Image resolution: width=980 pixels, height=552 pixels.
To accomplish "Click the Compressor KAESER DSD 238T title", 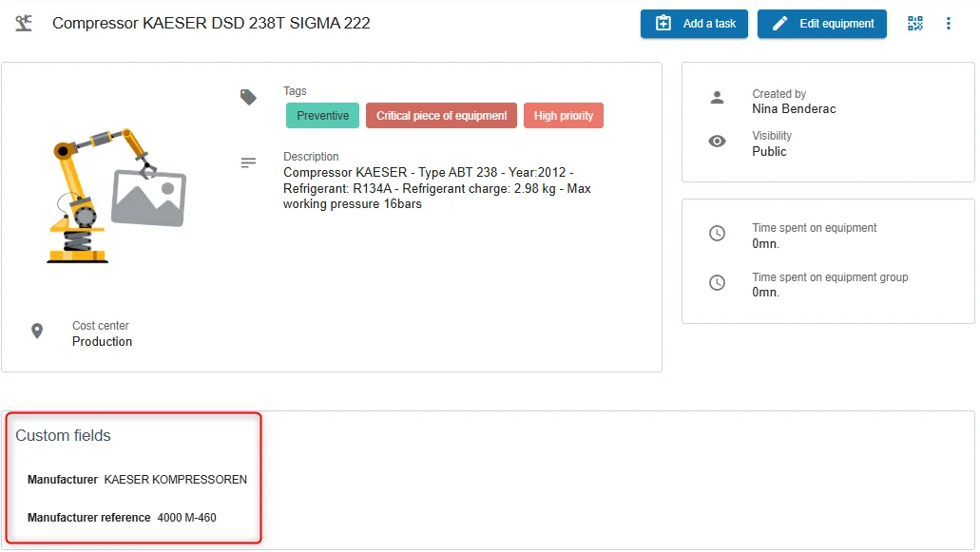I will (x=211, y=23).
